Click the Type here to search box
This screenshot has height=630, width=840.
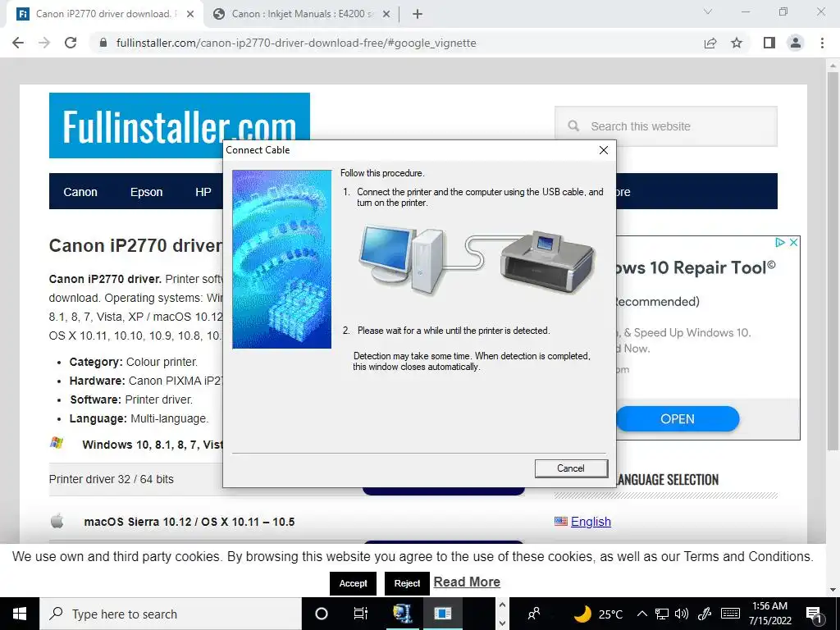pos(171,614)
